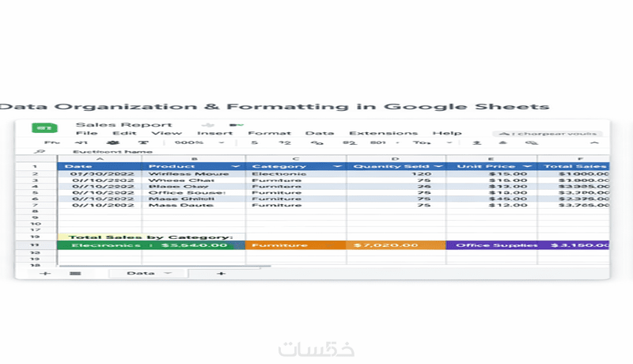Screen dimensions: 633x364
Task: Click the toolbar icon next to the collapse caret
Action: pos(532,142)
